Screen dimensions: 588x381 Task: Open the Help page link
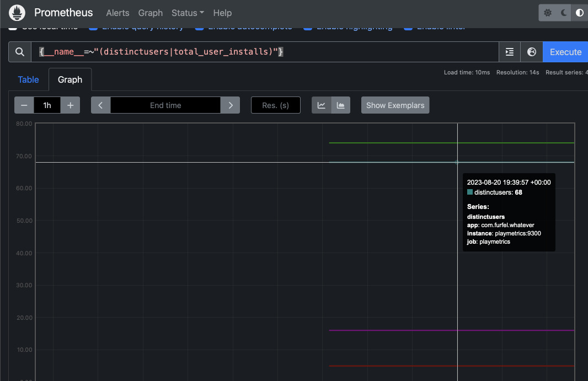click(222, 13)
